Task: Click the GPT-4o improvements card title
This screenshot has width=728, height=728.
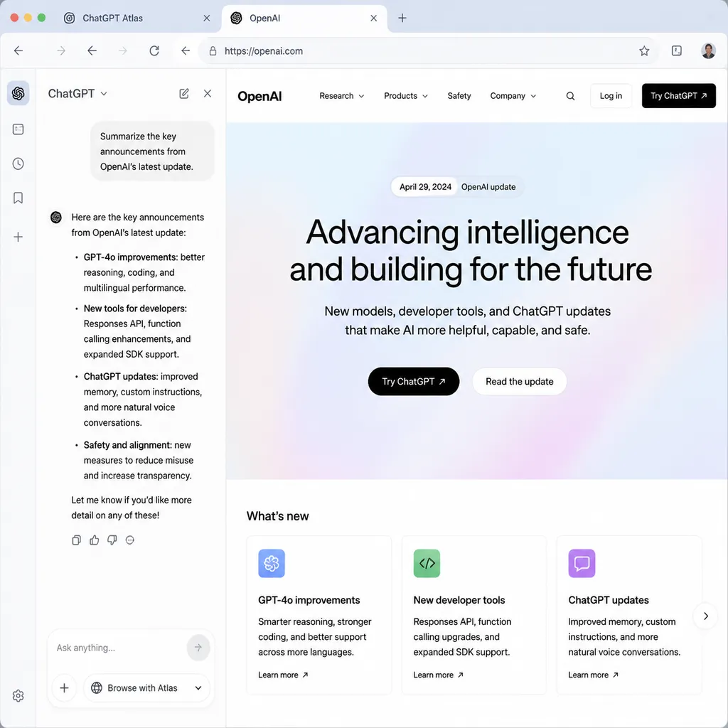Action: tap(309, 600)
